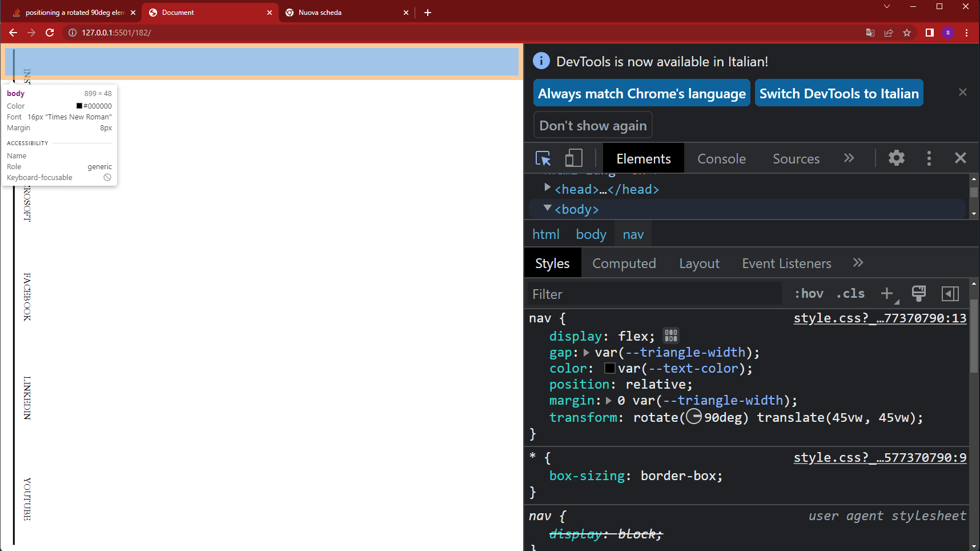Toggle rendering emulations paintbrush icon
The width and height of the screenshot is (980, 551).
[919, 294]
